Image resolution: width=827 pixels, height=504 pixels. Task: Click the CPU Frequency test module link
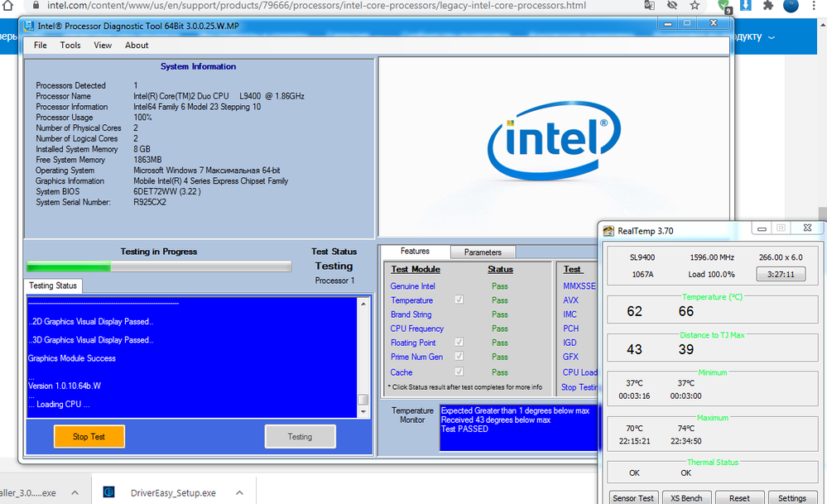[417, 329]
